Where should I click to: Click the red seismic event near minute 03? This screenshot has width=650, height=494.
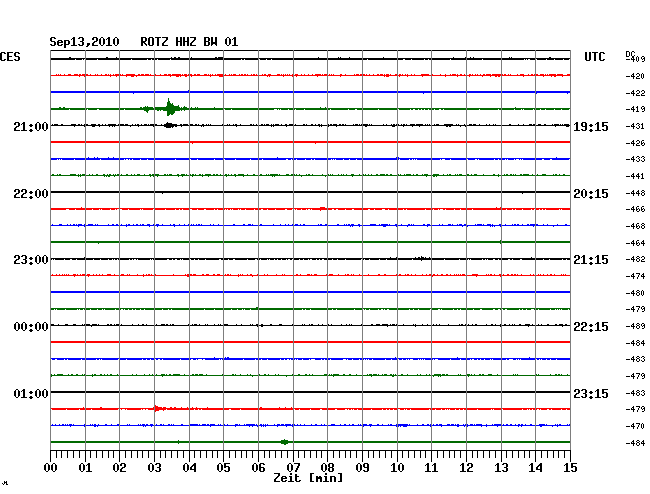pyautogui.click(x=158, y=409)
